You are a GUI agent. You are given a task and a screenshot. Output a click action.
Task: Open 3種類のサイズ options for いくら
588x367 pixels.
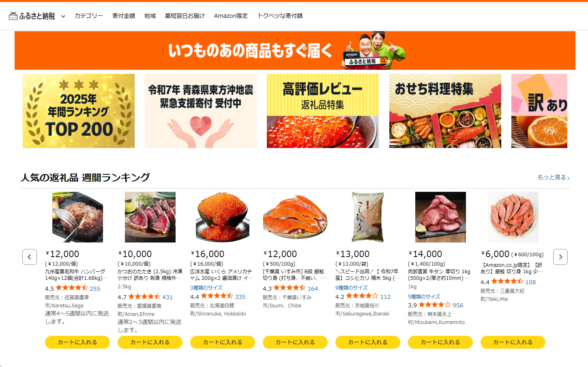pos(206,288)
